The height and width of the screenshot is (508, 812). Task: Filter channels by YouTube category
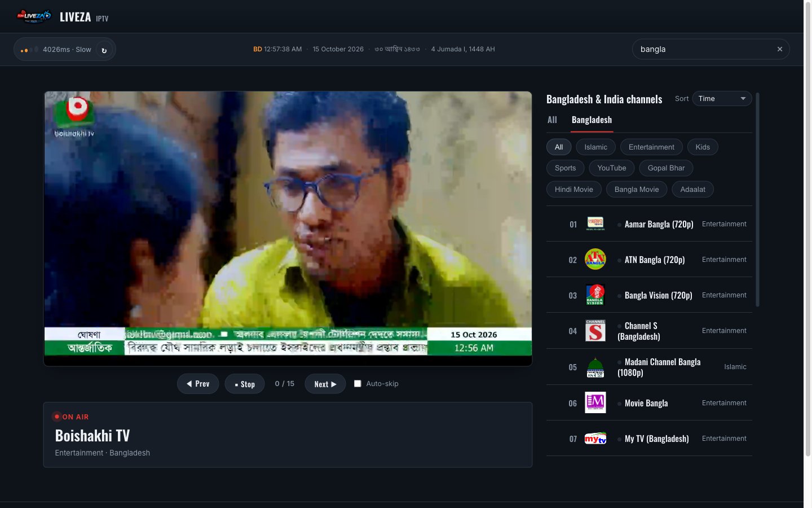coord(612,168)
